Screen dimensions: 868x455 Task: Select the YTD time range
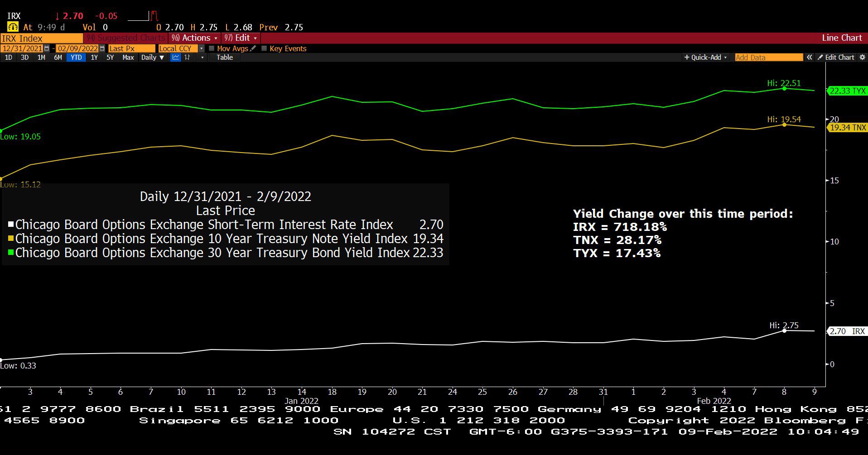(x=76, y=57)
